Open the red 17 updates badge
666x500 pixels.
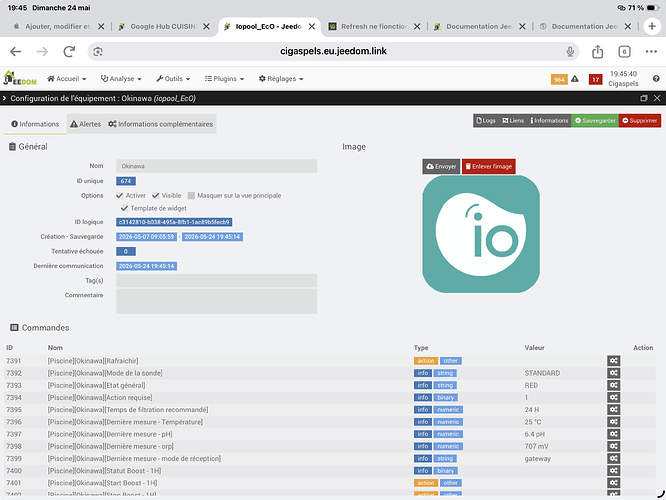point(595,79)
